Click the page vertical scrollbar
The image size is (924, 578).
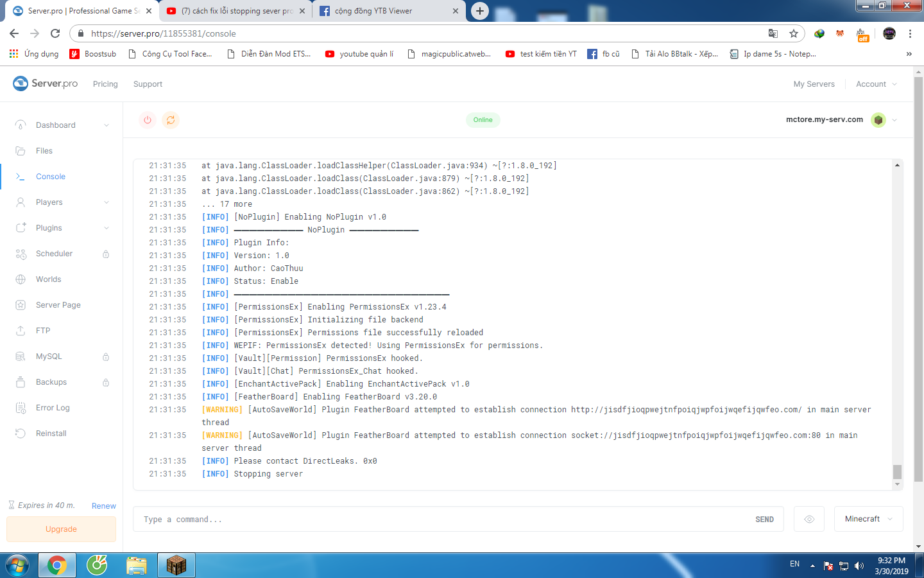[x=918, y=280]
